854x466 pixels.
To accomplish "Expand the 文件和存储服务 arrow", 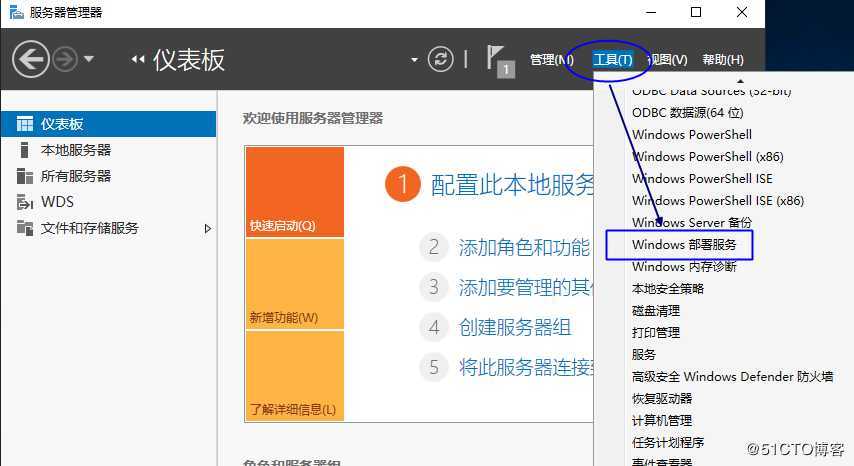I will pyautogui.click(x=208, y=228).
